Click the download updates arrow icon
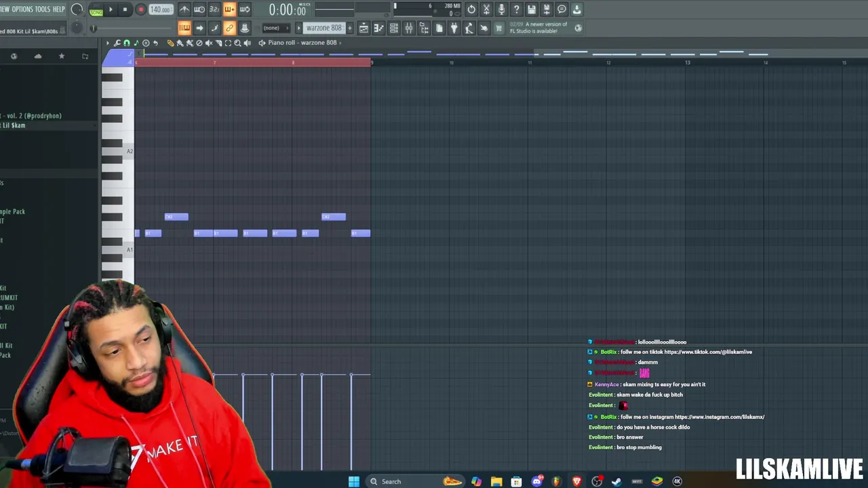Screen dimensions: 868x488 (576, 9)
